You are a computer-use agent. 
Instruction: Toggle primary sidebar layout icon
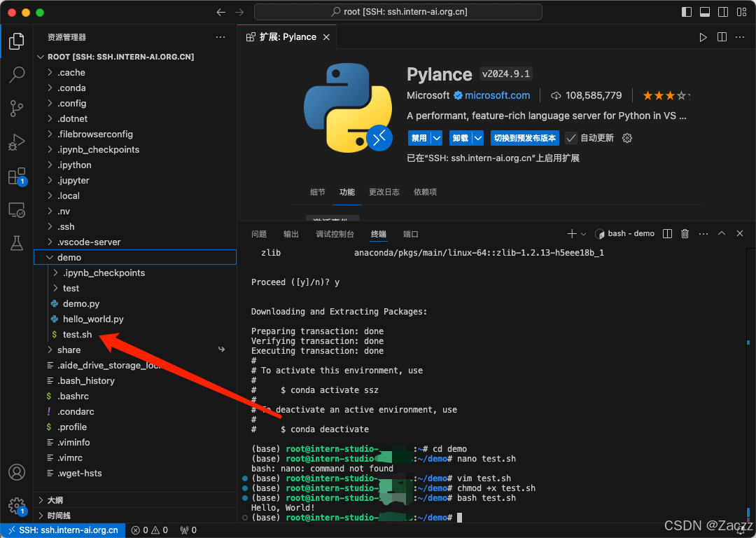(687, 12)
